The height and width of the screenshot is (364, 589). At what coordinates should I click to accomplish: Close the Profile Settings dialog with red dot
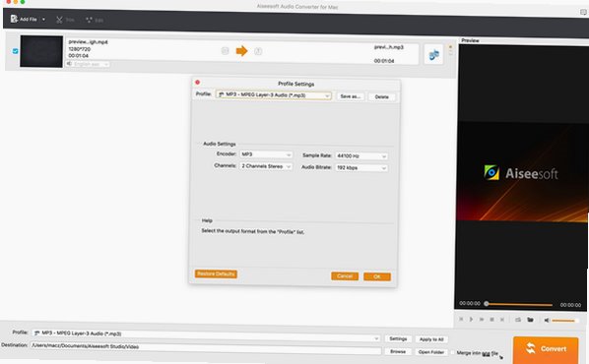pos(198,83)
